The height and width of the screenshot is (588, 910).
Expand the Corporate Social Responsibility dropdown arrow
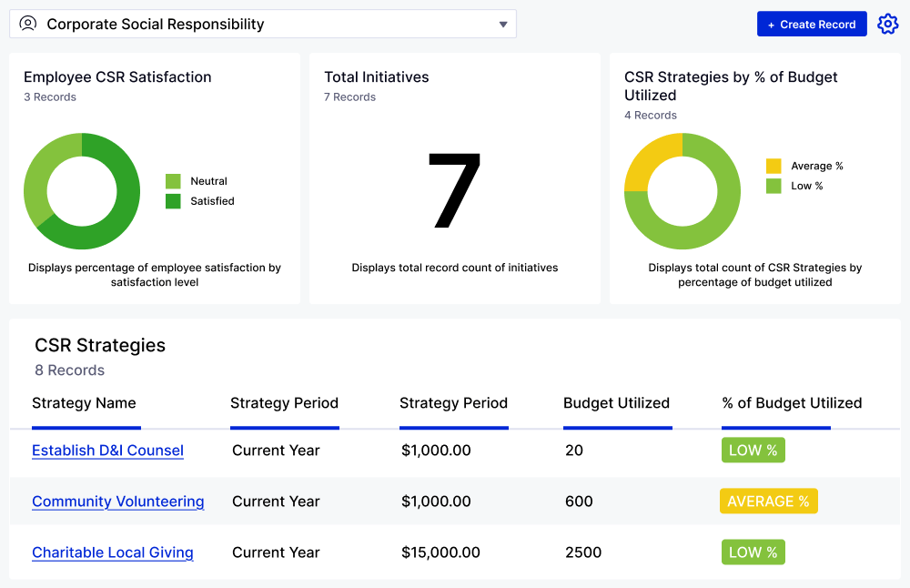coord(503,25)
